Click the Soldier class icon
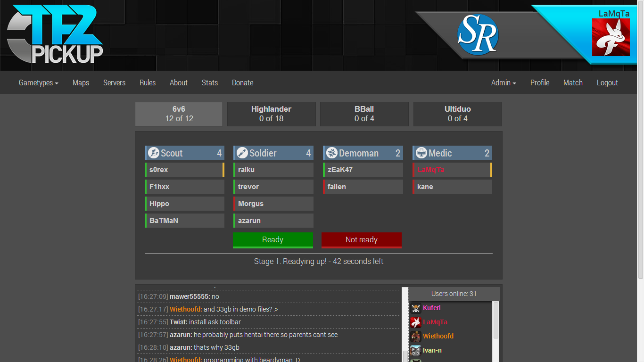The height and width of the screenshot is (362, 644). point(242,153)
